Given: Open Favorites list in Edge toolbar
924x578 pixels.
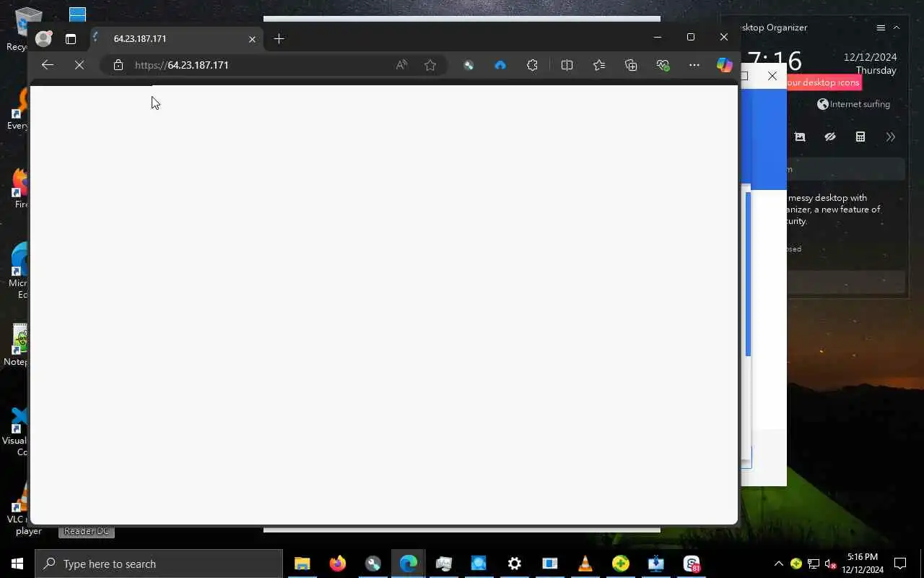Looking at the screenshot, I should pyautogui.click(x=599, y=65).
